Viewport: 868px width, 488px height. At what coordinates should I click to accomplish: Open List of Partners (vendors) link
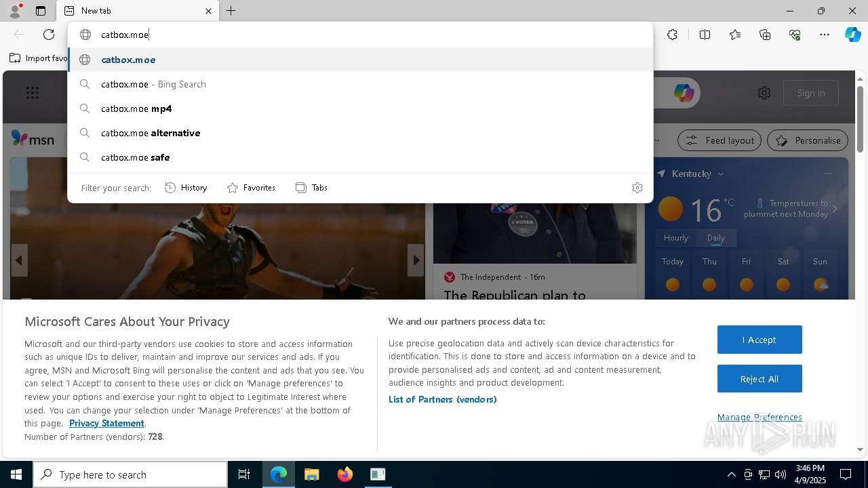tap(442, 399)
